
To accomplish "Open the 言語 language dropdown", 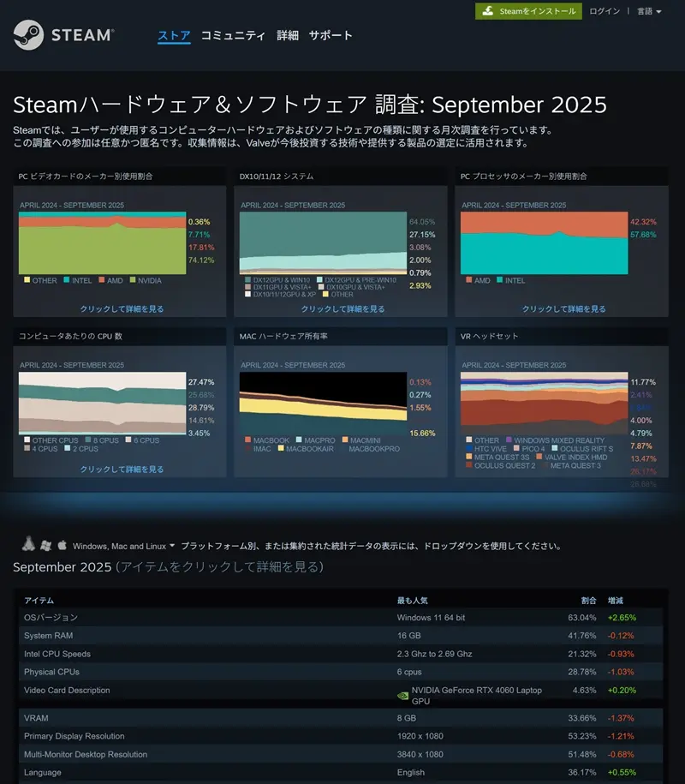I will pyautogui.click(x=648, y=11).
